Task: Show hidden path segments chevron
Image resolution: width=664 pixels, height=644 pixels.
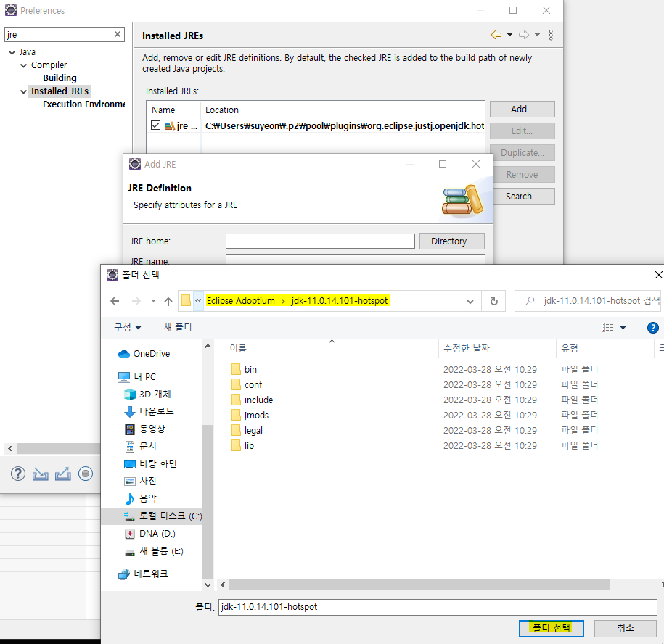Action: pos(198,301)
